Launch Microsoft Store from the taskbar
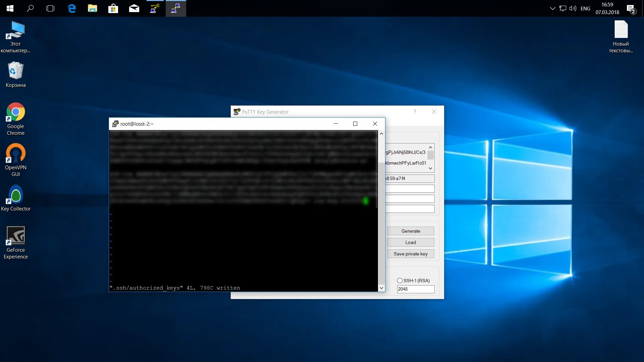The width and height of the screenshot is (644, 362). tap(113, 8)
